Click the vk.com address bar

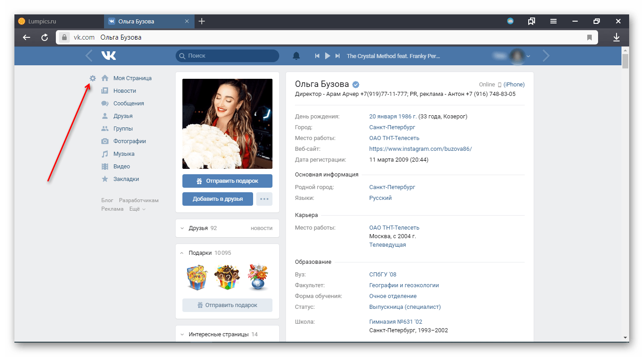pyautogui.click(x=327, y=37)
